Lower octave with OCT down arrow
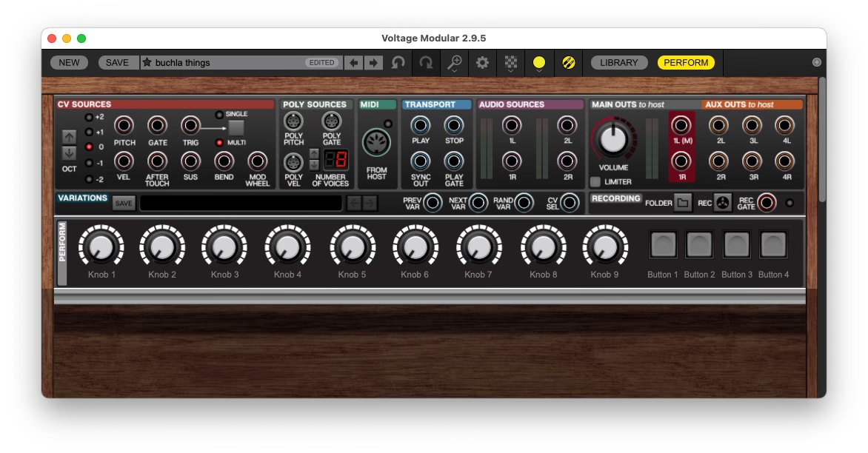The width and height of the screenshot is (868, 453). pos(69,152)
